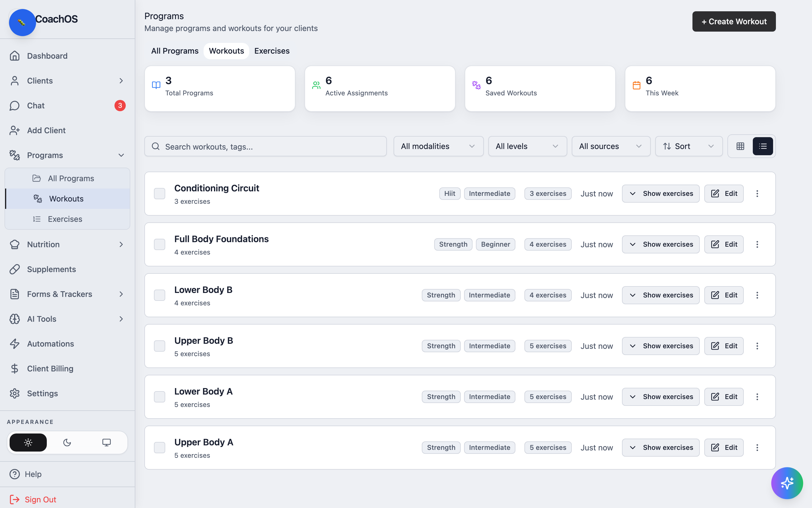The width and height of the screenshot is (812, 508).
Task: Open All Programs in the sidebar submenu
Action: [x=67, y=178]
